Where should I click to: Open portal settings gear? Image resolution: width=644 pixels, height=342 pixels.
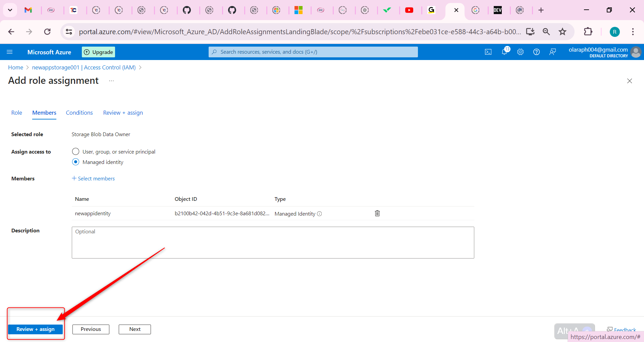pyautogui.click(x=520, y=52)
